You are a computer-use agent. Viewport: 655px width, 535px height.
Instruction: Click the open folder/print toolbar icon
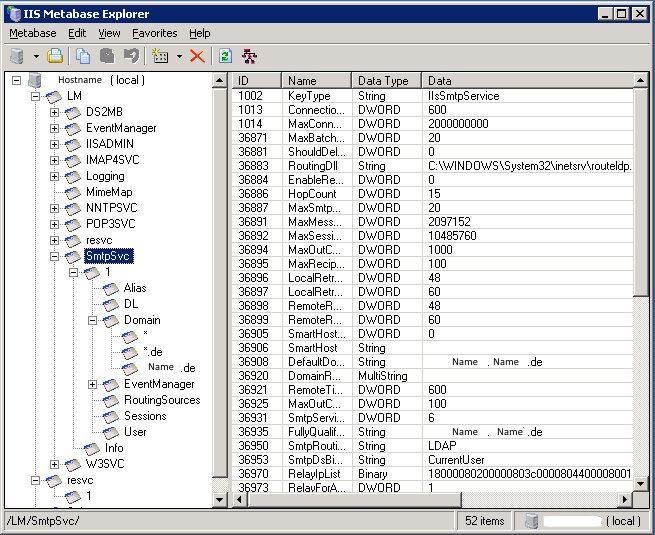[x=56, y=56]
